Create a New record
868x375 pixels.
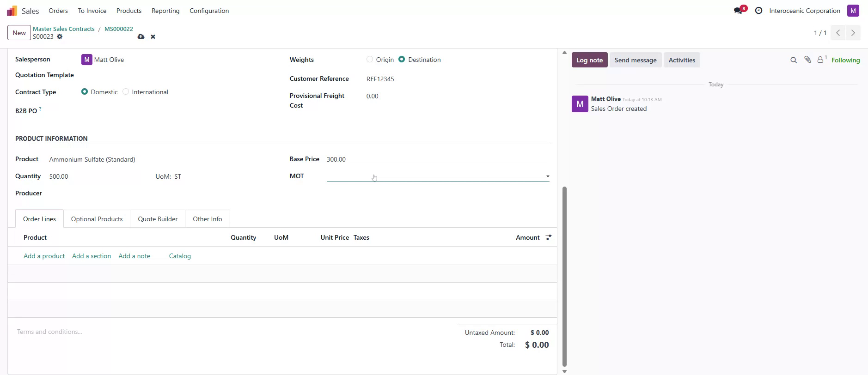pos(19,33)
